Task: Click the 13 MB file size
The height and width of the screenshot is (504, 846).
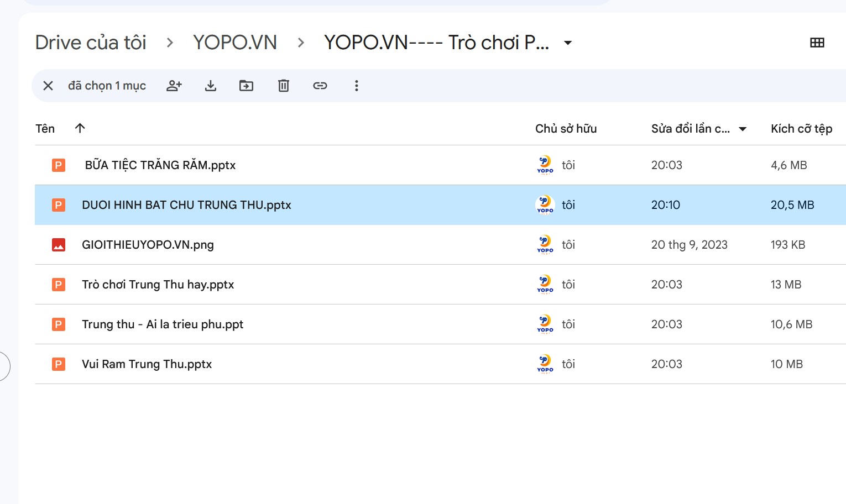Action: [786, 285]
